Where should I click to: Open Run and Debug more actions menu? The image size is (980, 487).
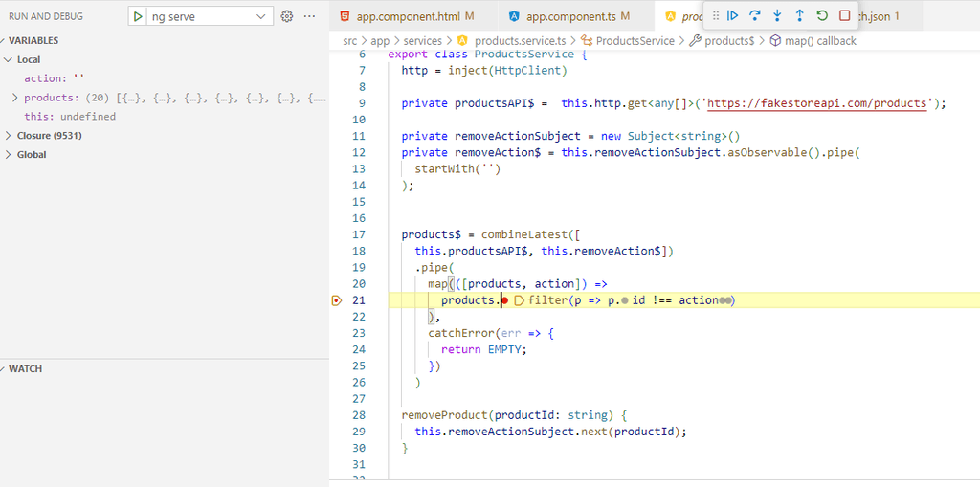(309, 16)
